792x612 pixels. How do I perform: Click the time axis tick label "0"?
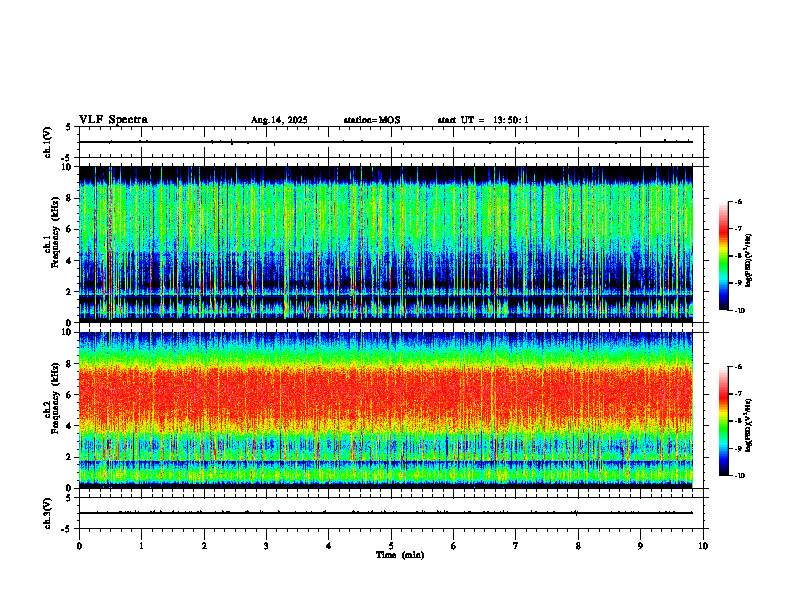click(x=79, y=546)
